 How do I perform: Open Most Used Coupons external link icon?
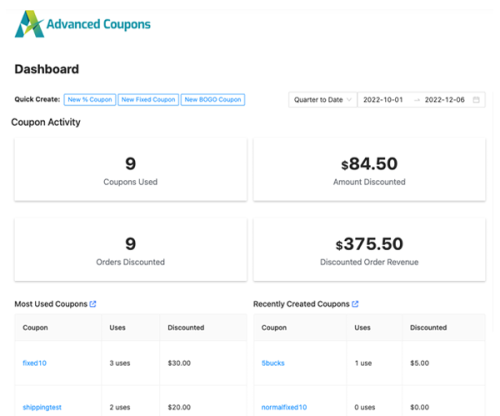93,304
